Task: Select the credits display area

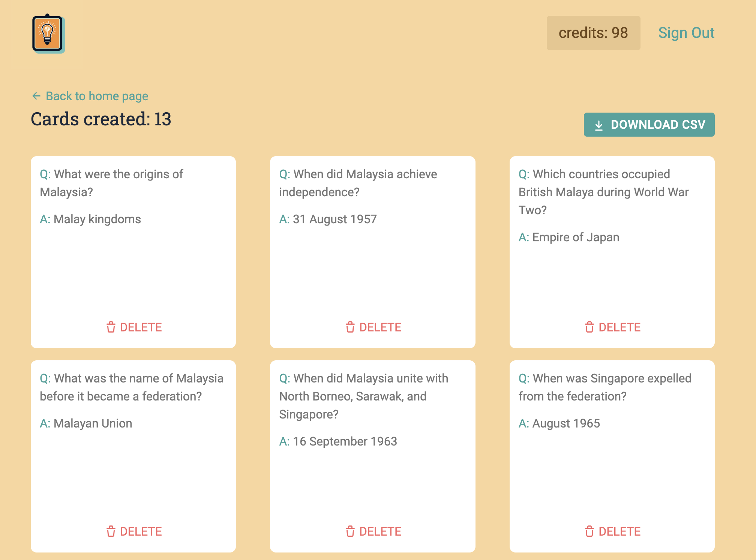Action: click(593, 32)
